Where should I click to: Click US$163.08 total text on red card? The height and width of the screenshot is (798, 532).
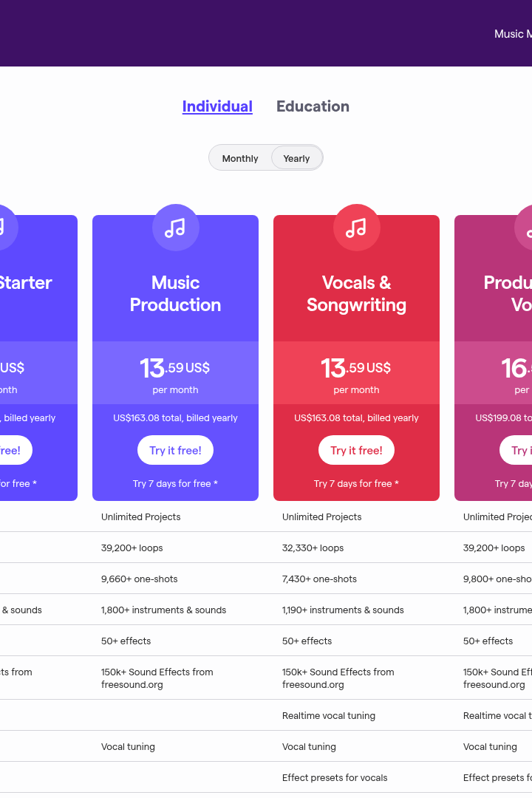(356, 417)
